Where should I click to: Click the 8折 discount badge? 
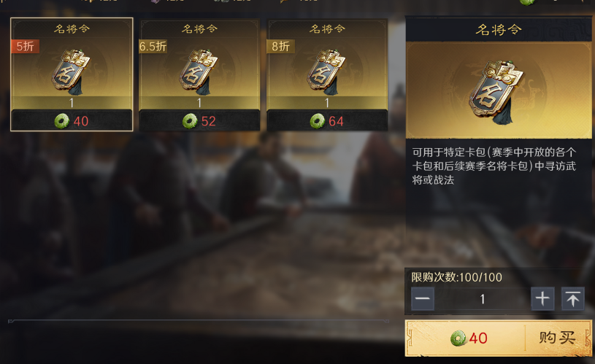281,46
